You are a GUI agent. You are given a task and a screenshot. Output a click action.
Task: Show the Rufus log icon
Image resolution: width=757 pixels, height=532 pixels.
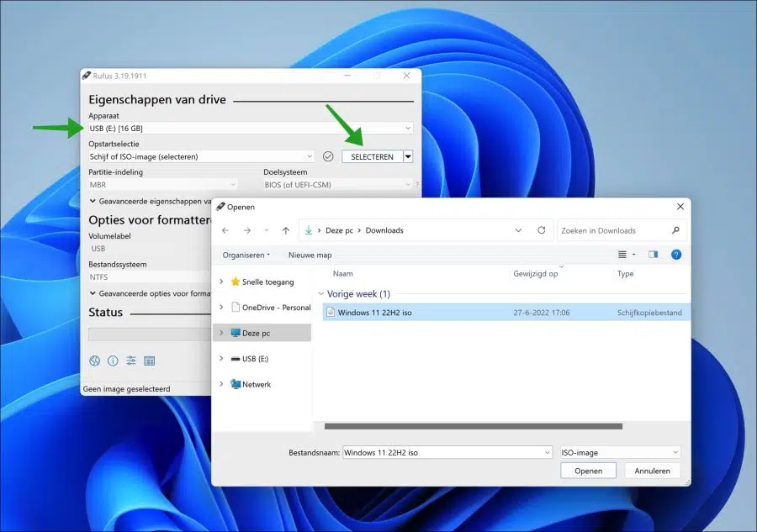point(150,361)
